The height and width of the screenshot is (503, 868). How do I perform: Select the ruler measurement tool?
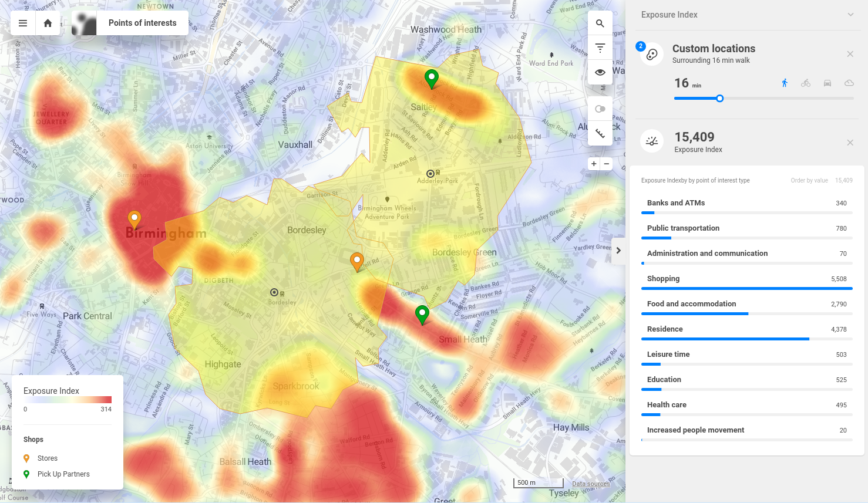[600, 134]
